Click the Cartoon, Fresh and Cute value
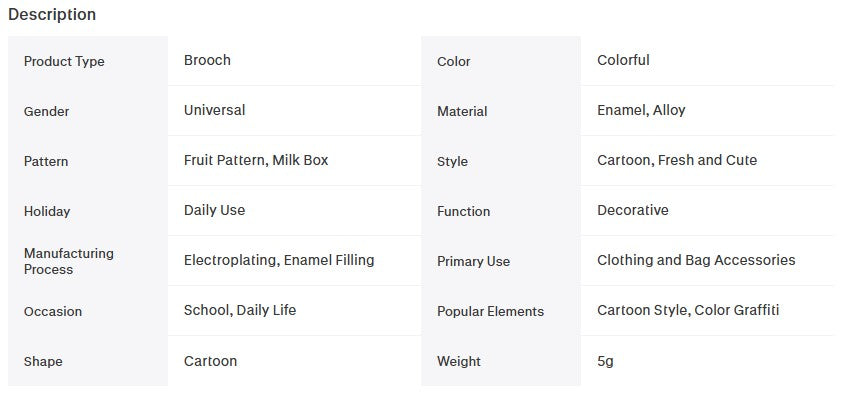Image resolution: width=848 pixels, height=401 pixels. (677, 160)
